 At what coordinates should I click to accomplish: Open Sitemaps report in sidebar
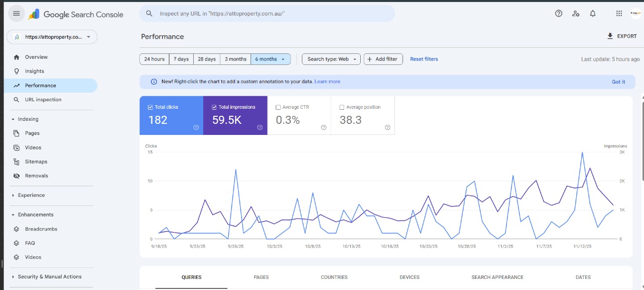coord(36,162)
